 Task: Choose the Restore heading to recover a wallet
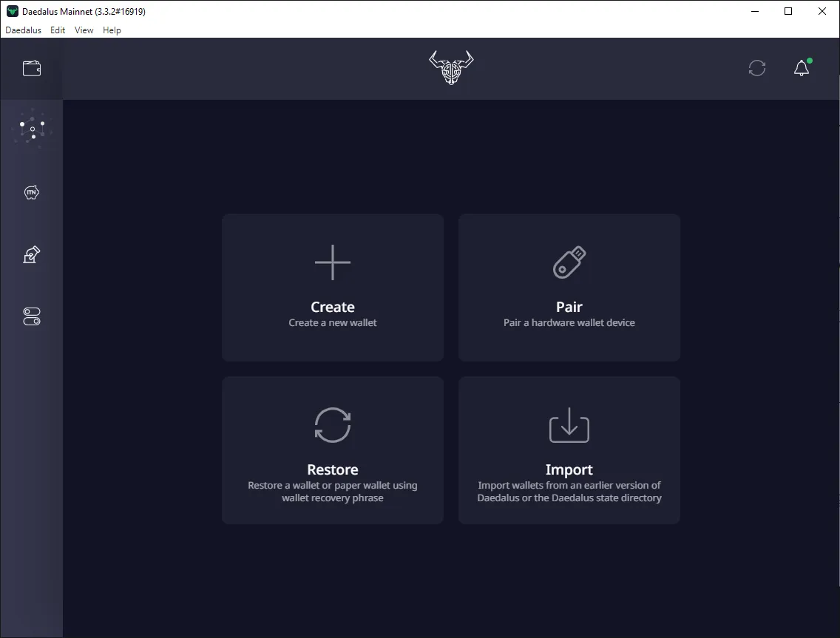[333, 469]
